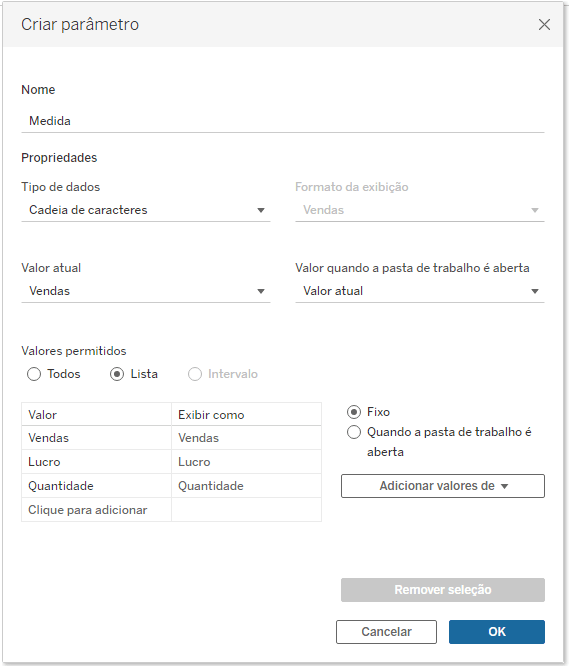569x666 pixels.
Task: Click the Clique para adicionar row
Action: 172,510
